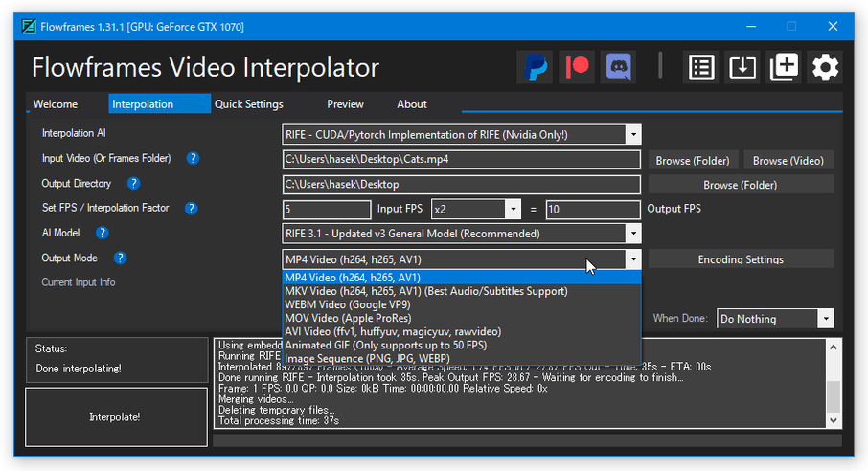This screenshot has height=471, width=868.
Task: Switch to the Interpolation tab
Action: click(159, 104)
